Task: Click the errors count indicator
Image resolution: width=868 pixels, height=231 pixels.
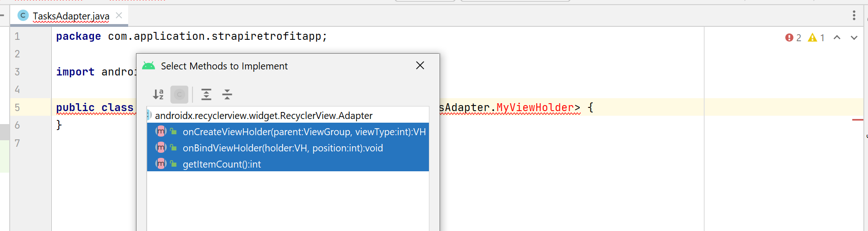Action: click(793, 38)
